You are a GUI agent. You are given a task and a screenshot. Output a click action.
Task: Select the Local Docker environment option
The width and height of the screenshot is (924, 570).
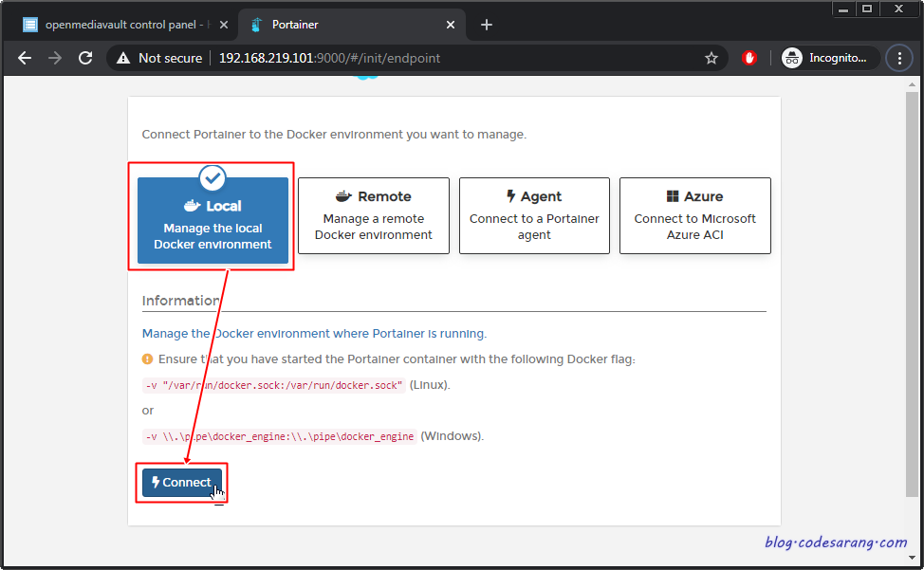click(213, 220)
